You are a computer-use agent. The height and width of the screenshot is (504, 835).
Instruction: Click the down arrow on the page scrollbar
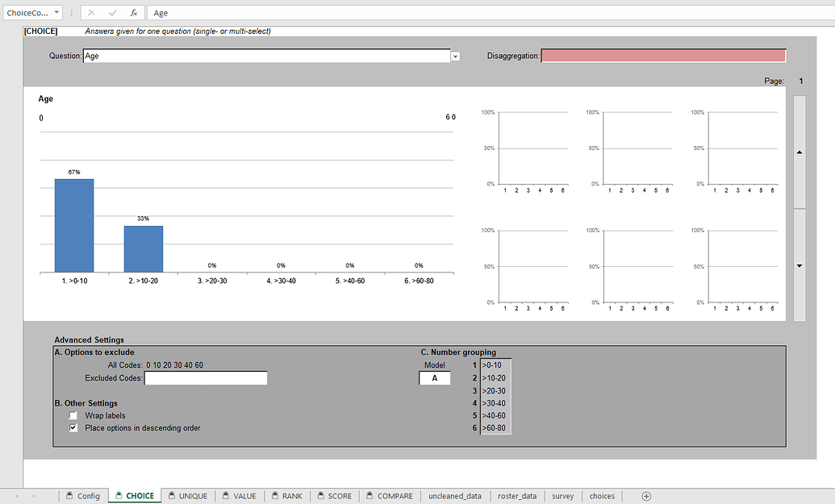coord(799,265)
